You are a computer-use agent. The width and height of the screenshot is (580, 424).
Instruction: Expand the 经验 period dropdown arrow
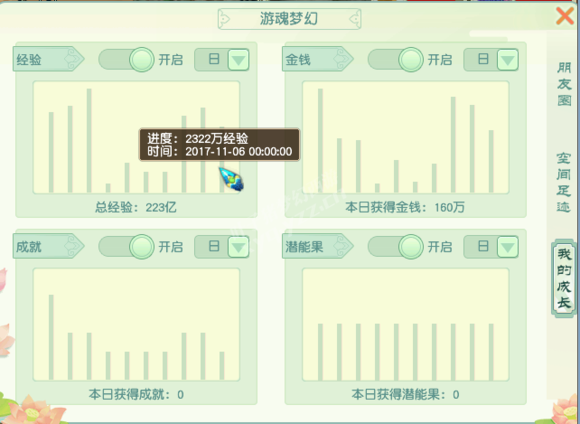click(238, 60)
